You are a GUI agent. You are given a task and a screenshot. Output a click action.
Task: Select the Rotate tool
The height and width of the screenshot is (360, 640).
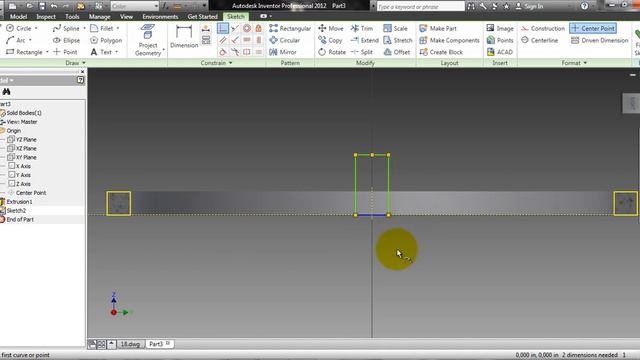[331, 52]
